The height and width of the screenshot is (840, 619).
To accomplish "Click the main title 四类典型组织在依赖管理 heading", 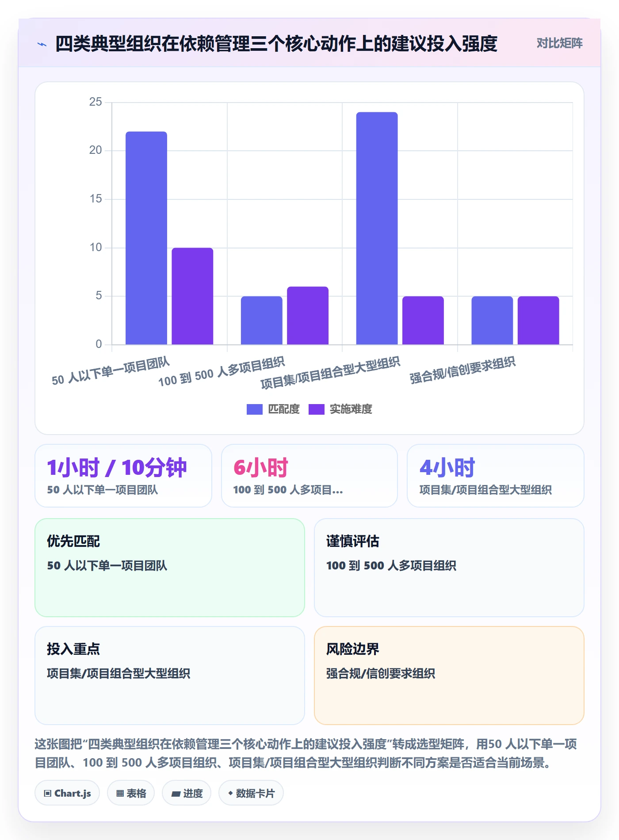I will click(x=276, y=44).
